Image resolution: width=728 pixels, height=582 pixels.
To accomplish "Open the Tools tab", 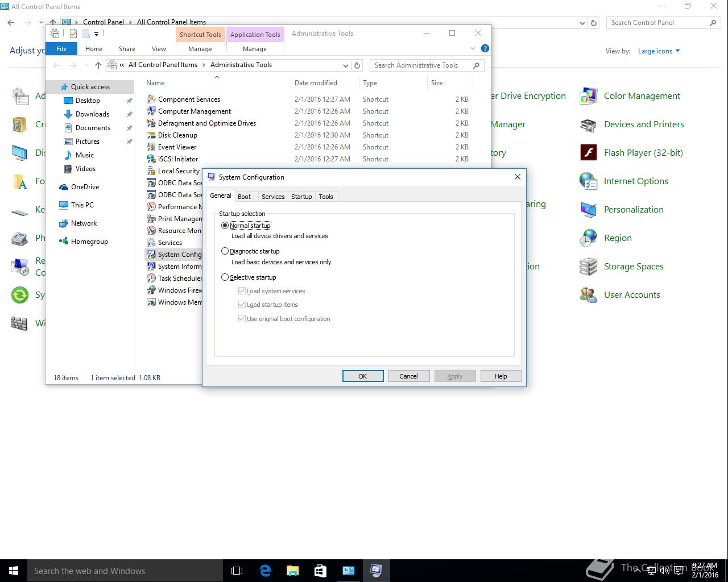I will 326,197.
